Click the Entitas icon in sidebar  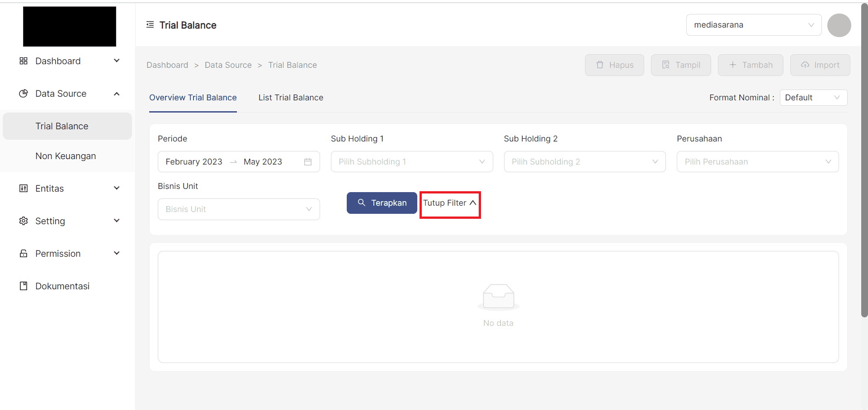[x=24, y=189]
